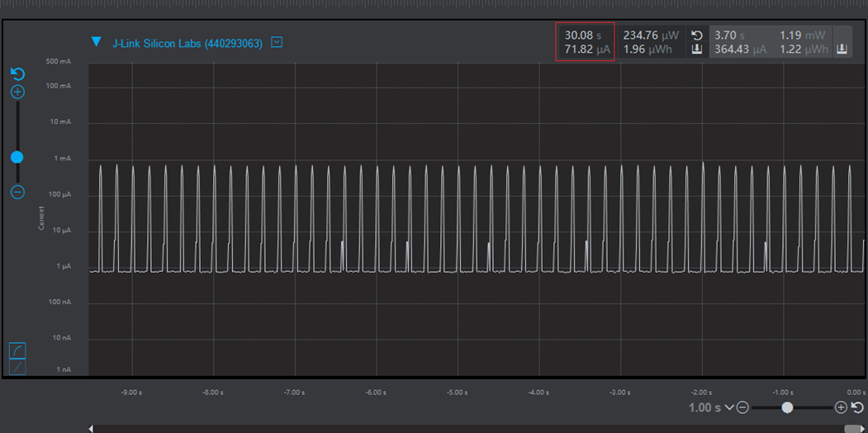The height and width of the screenshot is (433, 868).
Task: Click the -1.00 s time axis label
Action: pyautogui.click(x=783, y=393)
